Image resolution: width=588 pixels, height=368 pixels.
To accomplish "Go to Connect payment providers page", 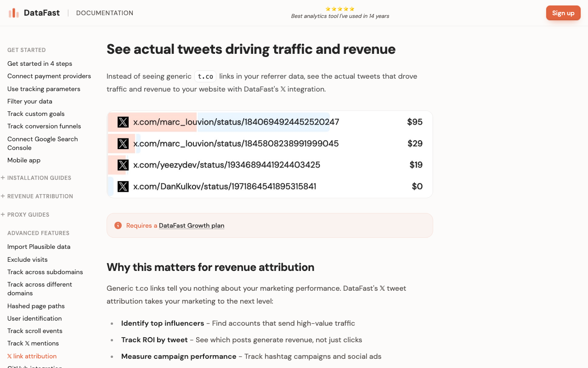I will pos(49,76).
